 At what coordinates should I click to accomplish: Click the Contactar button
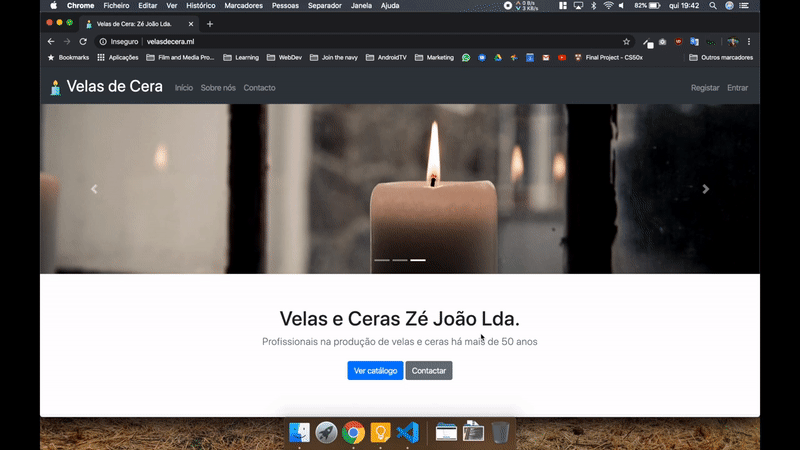[x=429, y=370]
